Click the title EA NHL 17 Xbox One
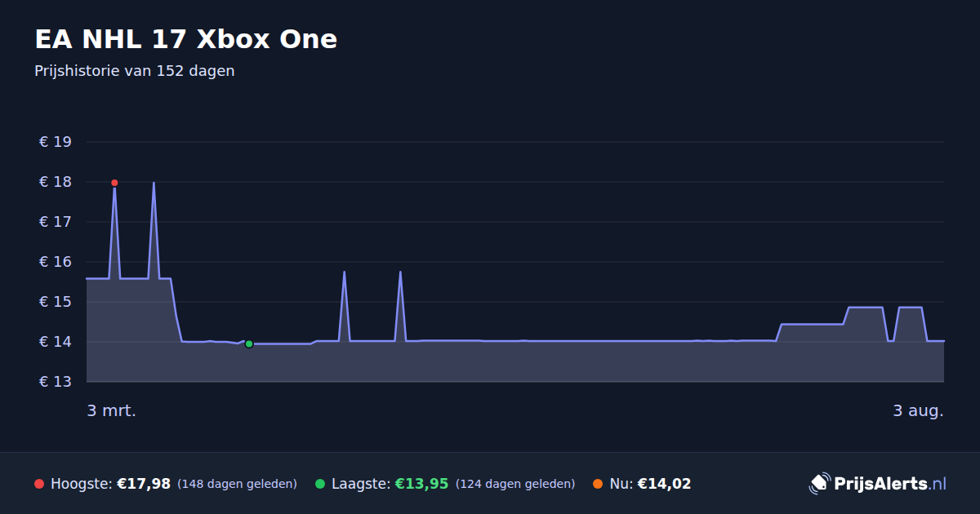980x514 pixels. point(185,39)
